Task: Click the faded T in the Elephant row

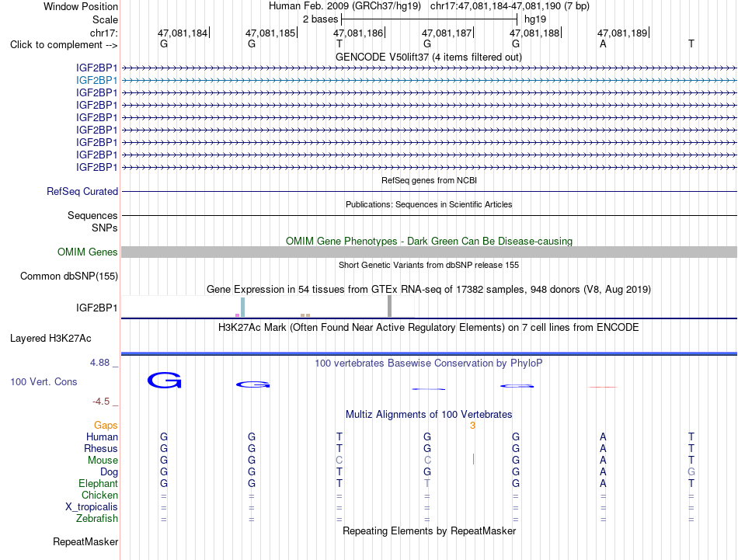Action: click(x=427, y=483)
